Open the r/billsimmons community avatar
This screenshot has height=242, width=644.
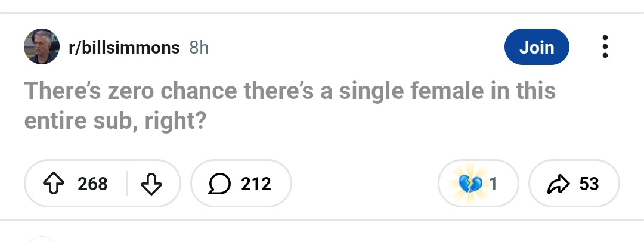(x=42, y=46)
